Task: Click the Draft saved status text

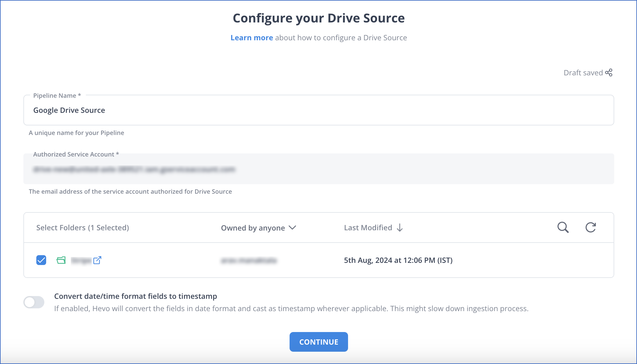Action: (583, 73)
